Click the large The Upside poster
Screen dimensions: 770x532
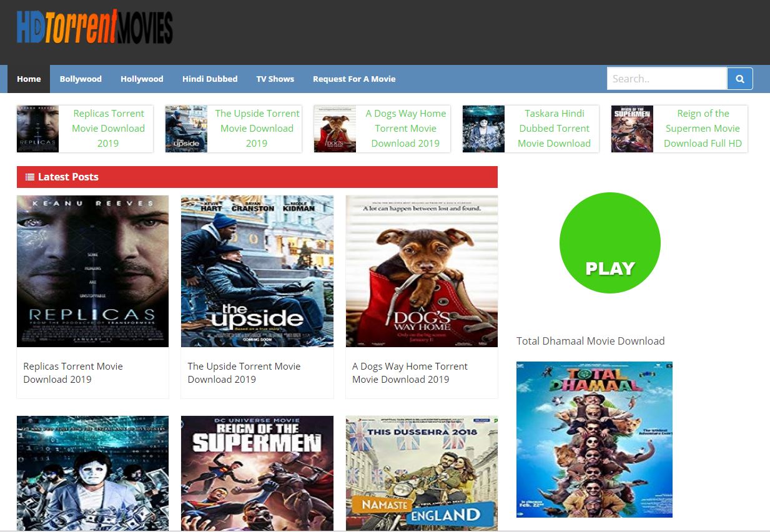coord(257,271)
